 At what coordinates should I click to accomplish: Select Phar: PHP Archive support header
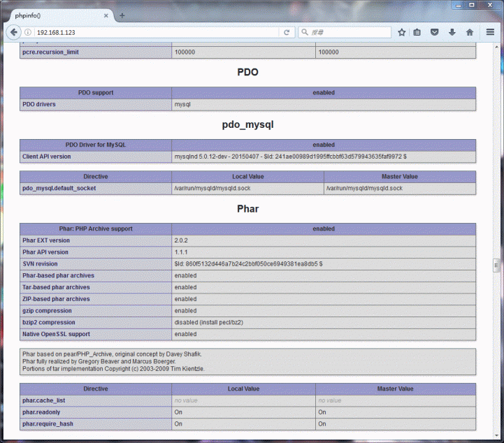click(x=96, y=228)
